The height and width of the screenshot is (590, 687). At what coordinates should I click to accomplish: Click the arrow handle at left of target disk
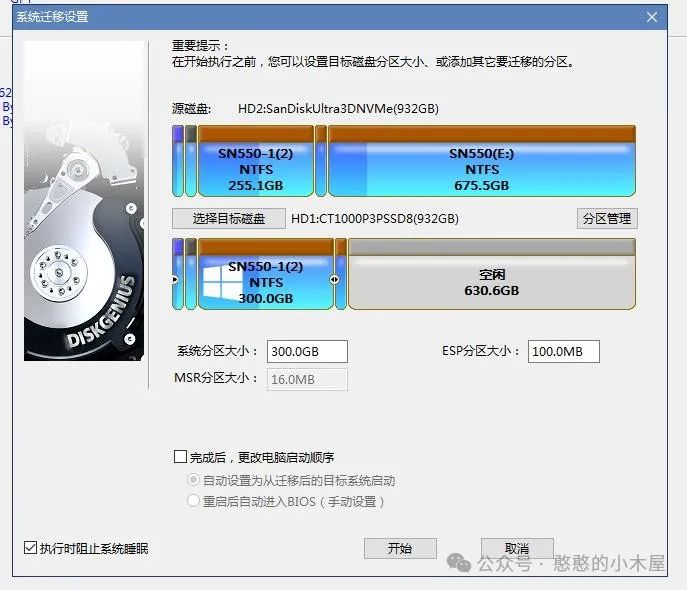pos(175,279)
